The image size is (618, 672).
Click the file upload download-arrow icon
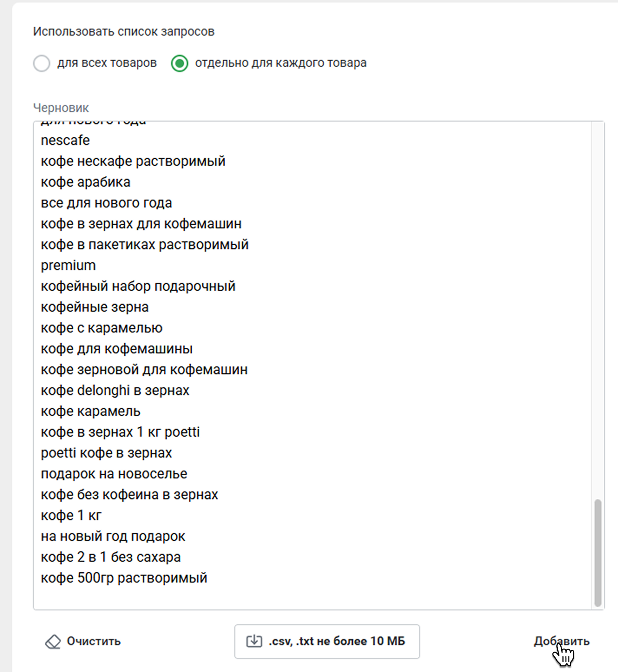(254, 641)
